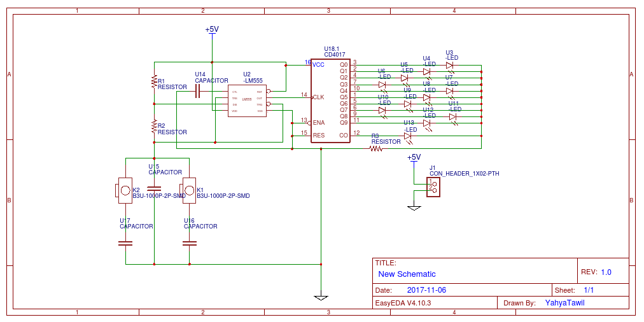This screenshot has width=644, height=322.
Task: Click the 'Q9' pin label on CD4017
Action: pyautogui.click(x=344, y=122)
